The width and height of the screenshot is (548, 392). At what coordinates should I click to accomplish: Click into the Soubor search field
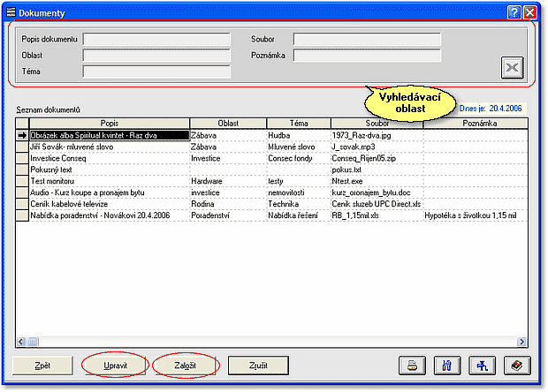coord(366,40)
